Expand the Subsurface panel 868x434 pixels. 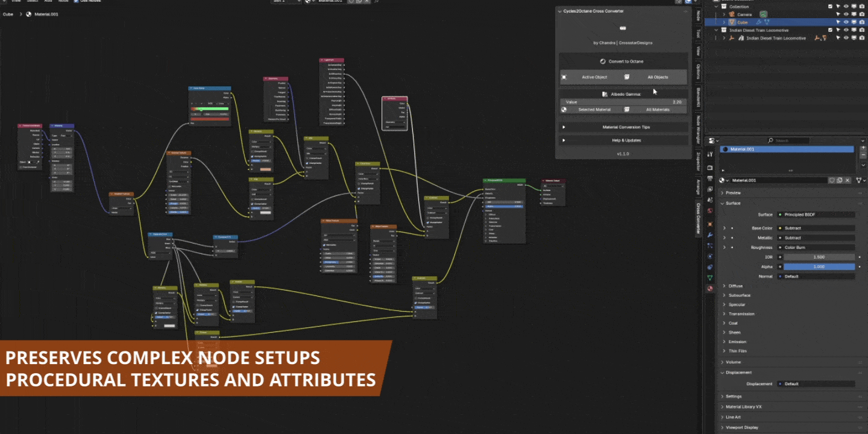[737, 295]
